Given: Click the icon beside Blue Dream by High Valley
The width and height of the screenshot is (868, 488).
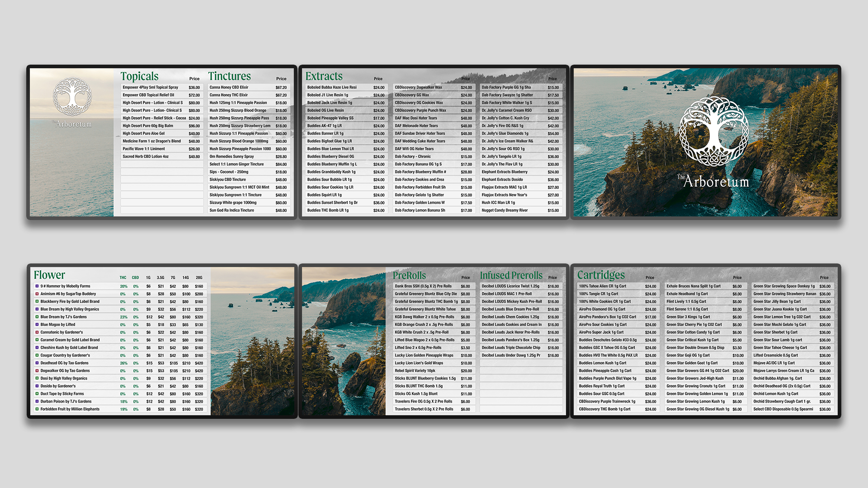Looking at the screenshot, I should click(x=37, y=309).
